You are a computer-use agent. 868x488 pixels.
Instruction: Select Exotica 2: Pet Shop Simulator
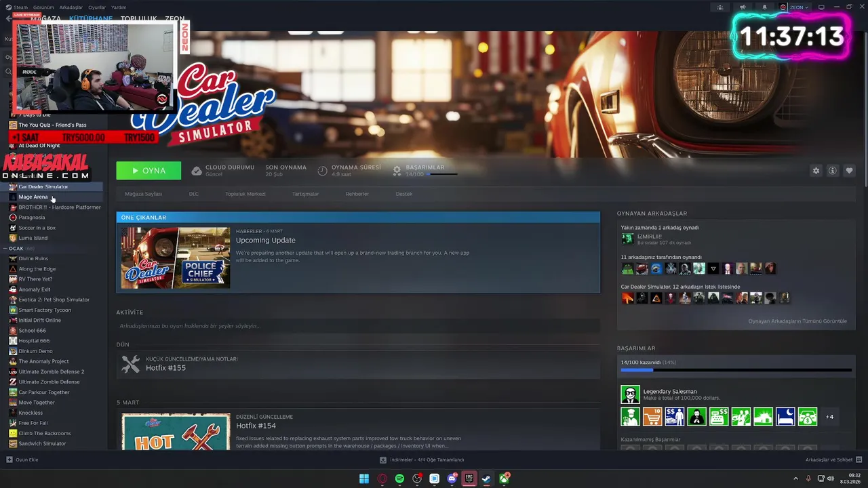tap(54, 300)
